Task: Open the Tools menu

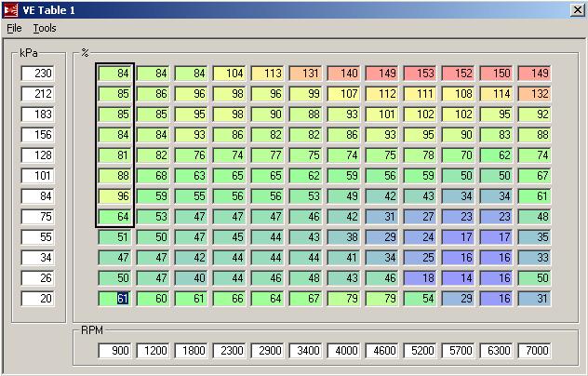Action: (x=45, y=28)
